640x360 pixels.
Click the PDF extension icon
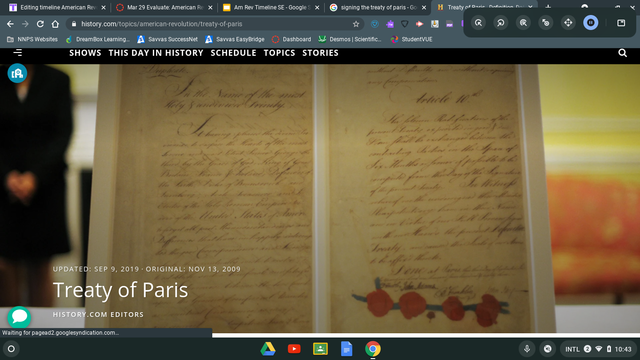click(449, 24)
